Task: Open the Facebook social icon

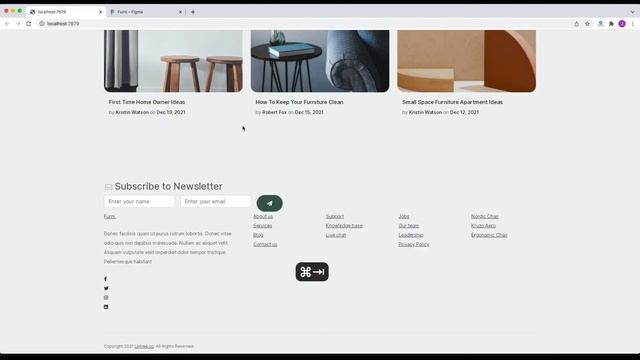Action: pos(105,279)
